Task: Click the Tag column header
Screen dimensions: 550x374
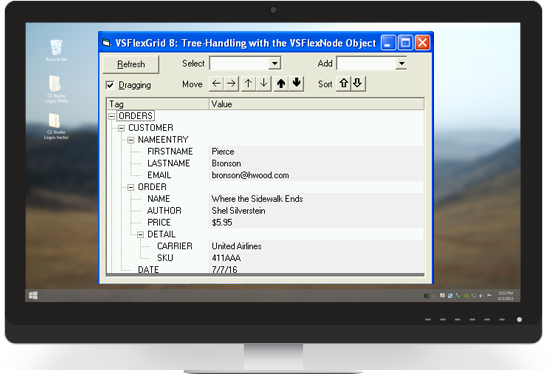Action: click(x=158, y=104)
